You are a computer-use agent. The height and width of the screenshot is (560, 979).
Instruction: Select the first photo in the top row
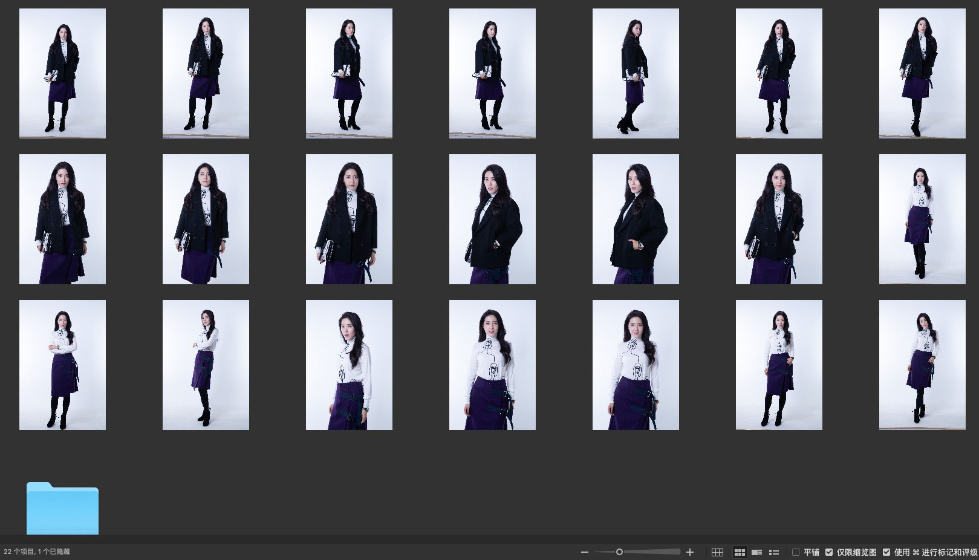pos(62,73)
